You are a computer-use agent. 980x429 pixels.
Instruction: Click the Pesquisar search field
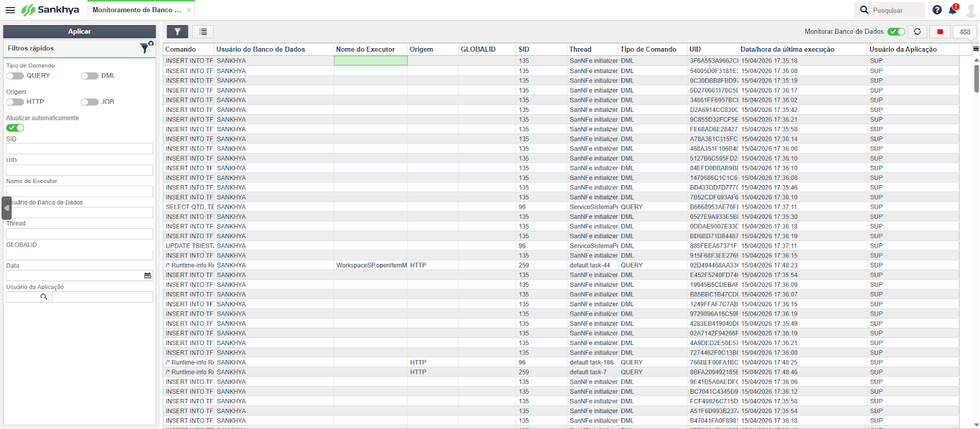coord(890,10)
